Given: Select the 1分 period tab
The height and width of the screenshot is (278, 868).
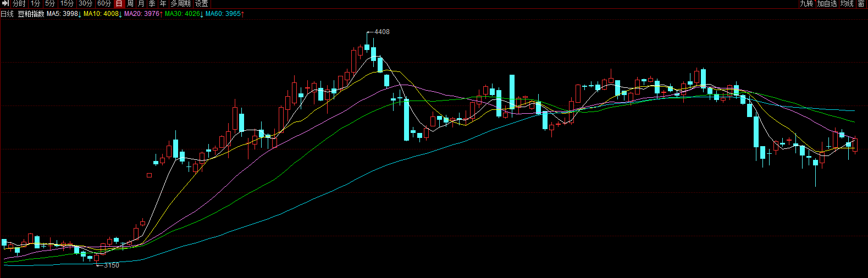Looking at the screenshot, I should tap(36, 3).
